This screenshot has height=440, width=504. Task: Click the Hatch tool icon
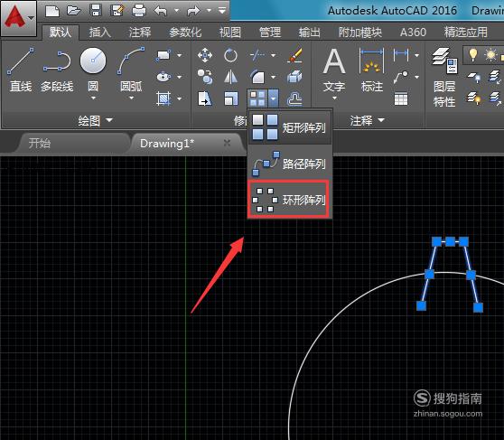[163, 98]
